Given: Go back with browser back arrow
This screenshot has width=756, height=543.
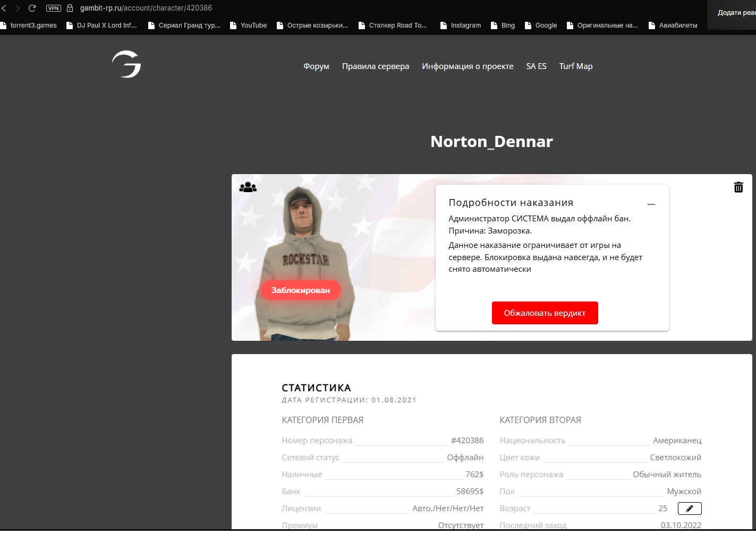Looking at the screenshot, I should tap(4, 8).
